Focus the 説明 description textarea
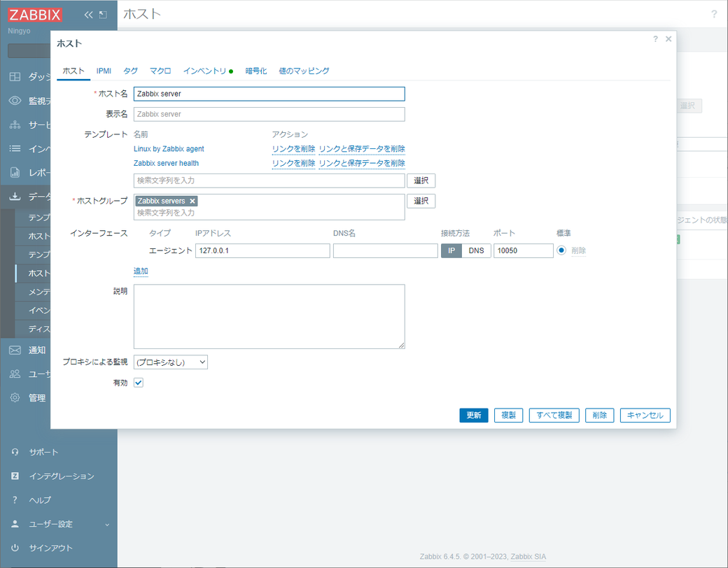 point(269,316)
